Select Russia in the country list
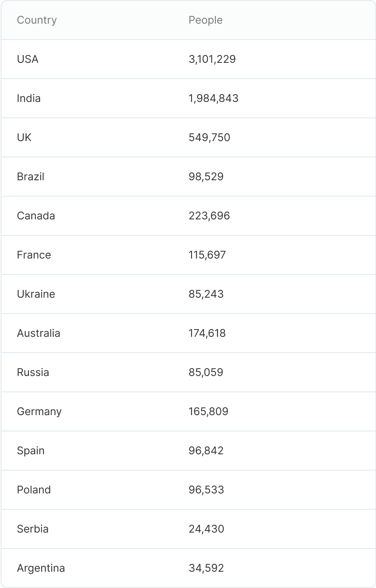This screenshot has width=376, height=588. tap(33, 372)
